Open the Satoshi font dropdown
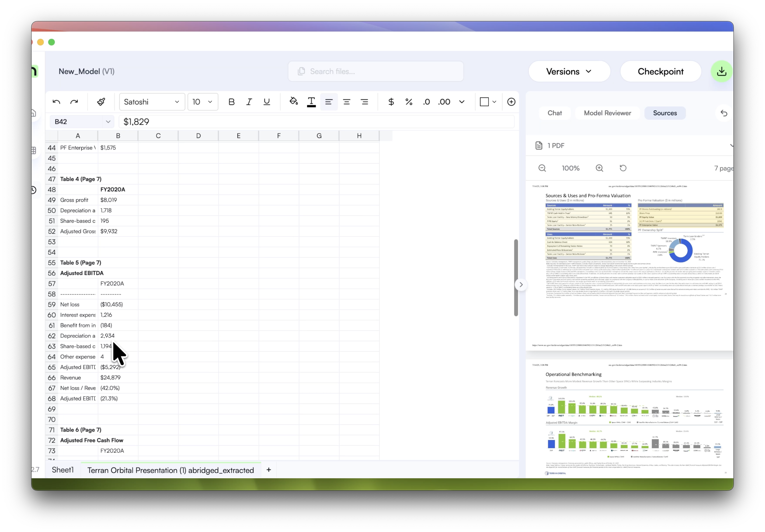 click(x=152, y=102)
